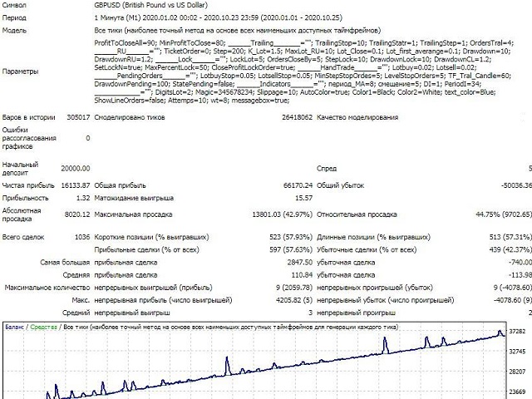
Task: Select the net profit value 16133.87
Action: (76, 185)
